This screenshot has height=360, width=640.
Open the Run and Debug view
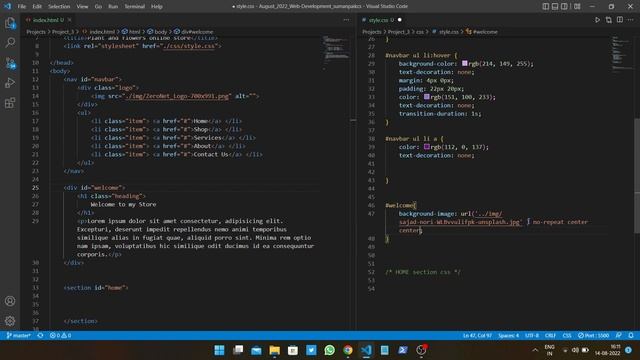tap(10, 83)
